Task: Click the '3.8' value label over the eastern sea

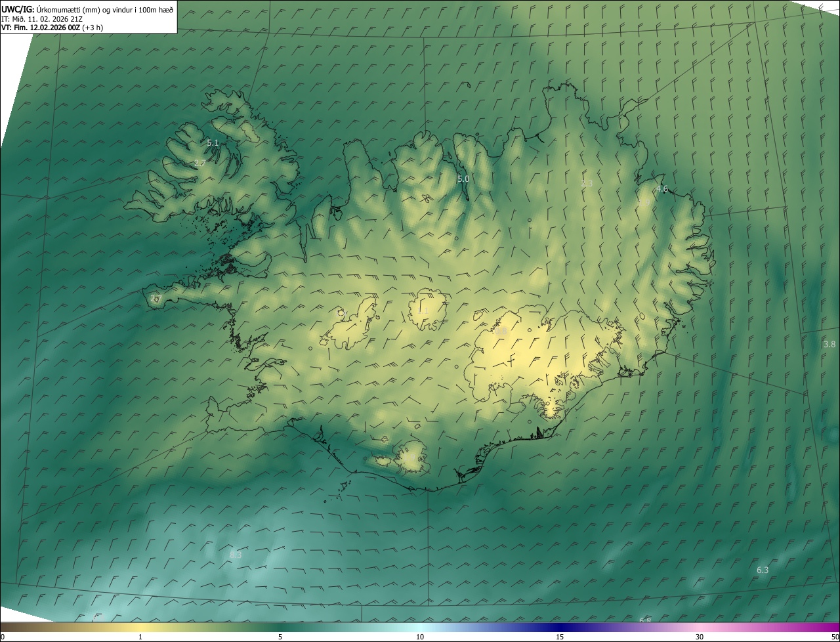Action: point(829,344)
